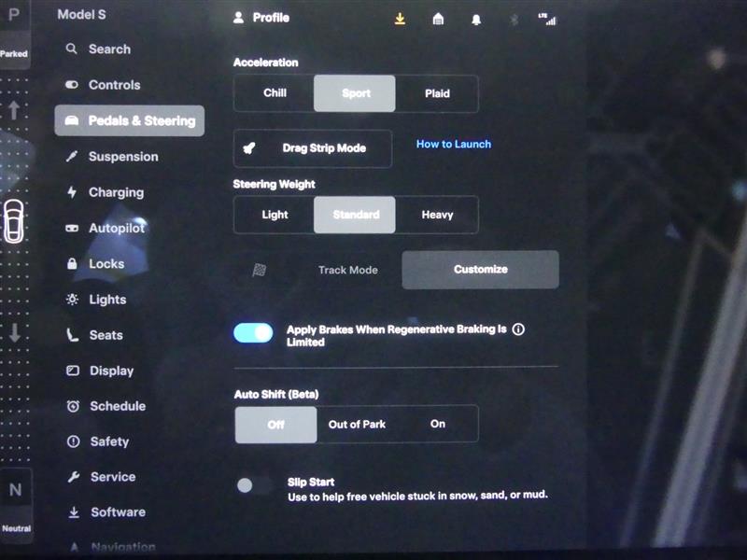Disable Apply Brakes When Regenerative Braking toggle
The width and height of the screenshot is (747, 560).
coord(253,333)
